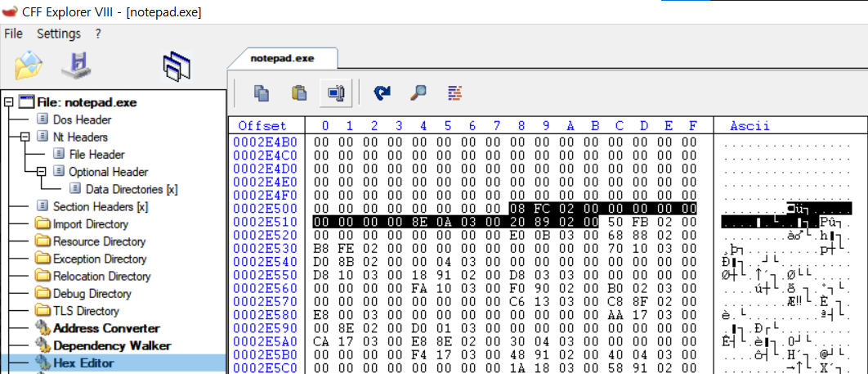Click the Offset column header
This screenshot has height=374, width=868.
click(263, 126)
